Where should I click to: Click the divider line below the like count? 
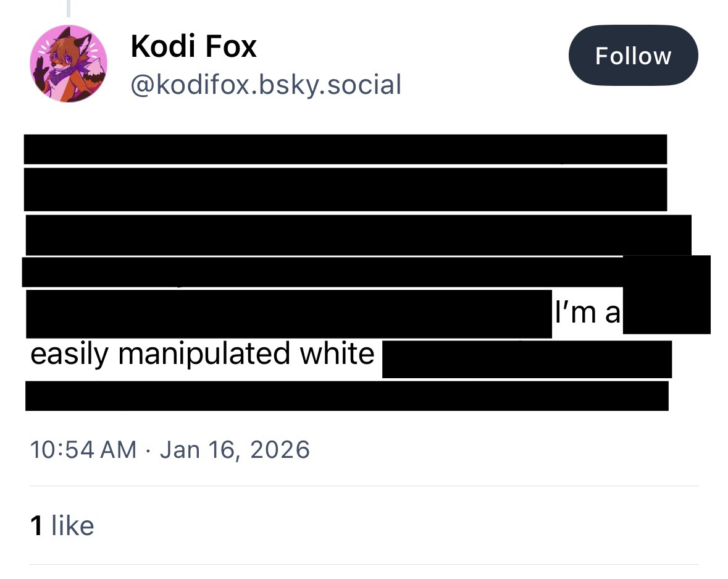coord(364,564)
